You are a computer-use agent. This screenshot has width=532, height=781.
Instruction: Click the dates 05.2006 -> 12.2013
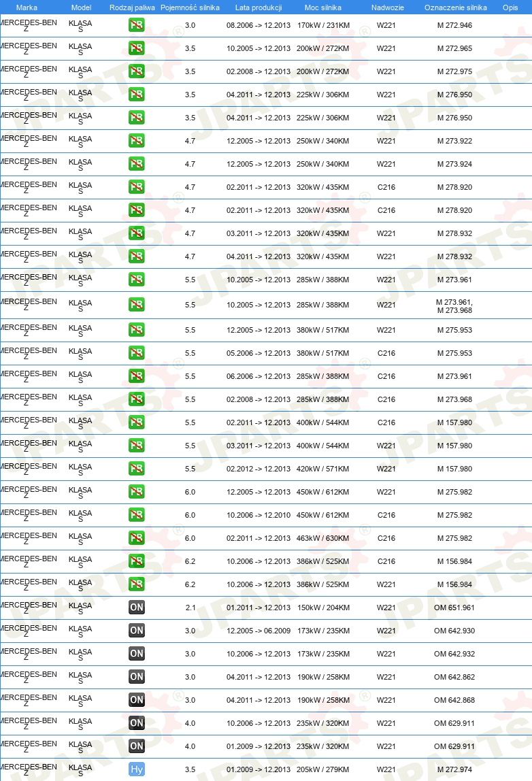coord(259,353)
